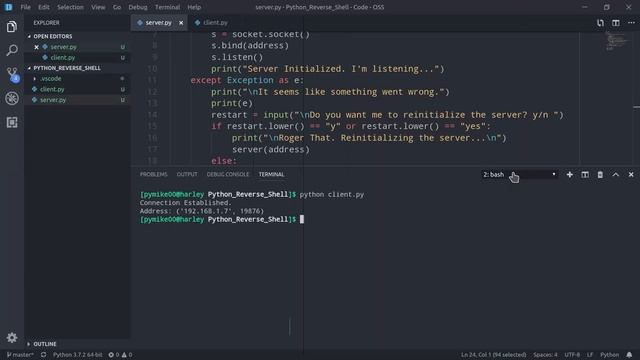The width and height of the screenshot is (640, 360).
Task: Click the 'print(e)' code line
Action: pos(232,103)
